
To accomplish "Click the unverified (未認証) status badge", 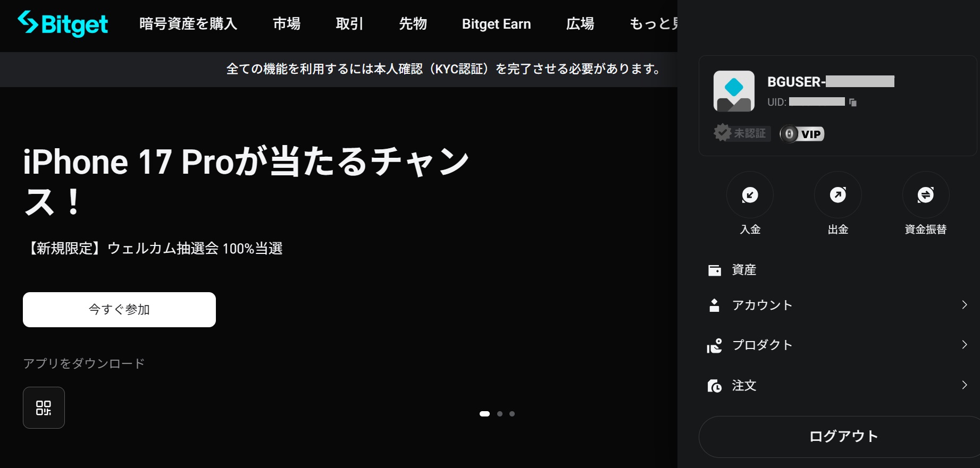I will pos(741,133).
